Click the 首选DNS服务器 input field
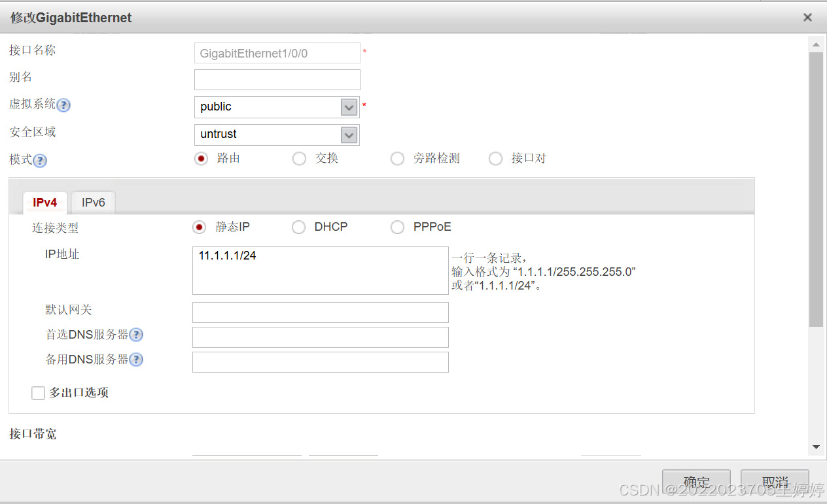 pos(321,337)
